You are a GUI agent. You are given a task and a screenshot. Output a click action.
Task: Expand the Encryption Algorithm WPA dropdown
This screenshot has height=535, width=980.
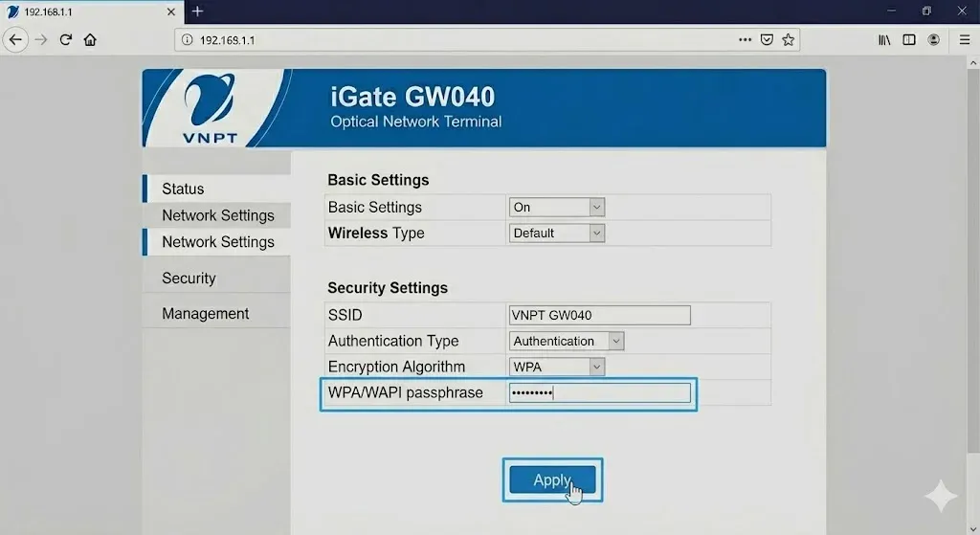pyautogui.click(x=557, y=367)
